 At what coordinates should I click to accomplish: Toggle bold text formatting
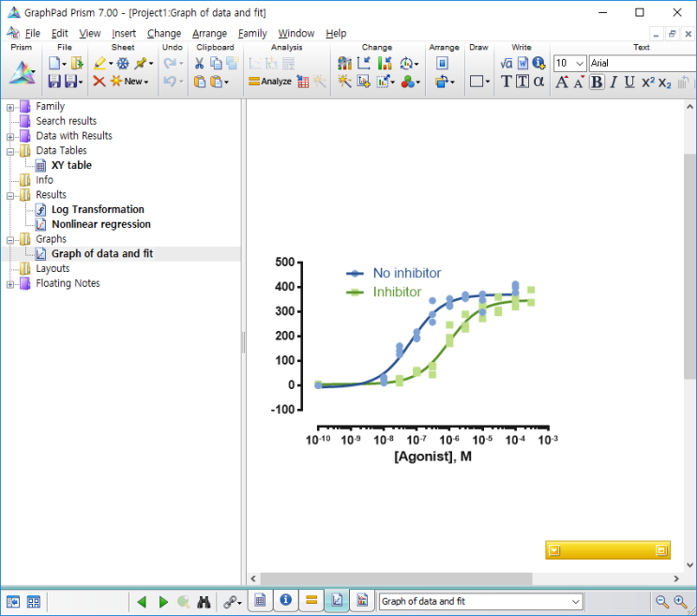(x=597, y=82)
